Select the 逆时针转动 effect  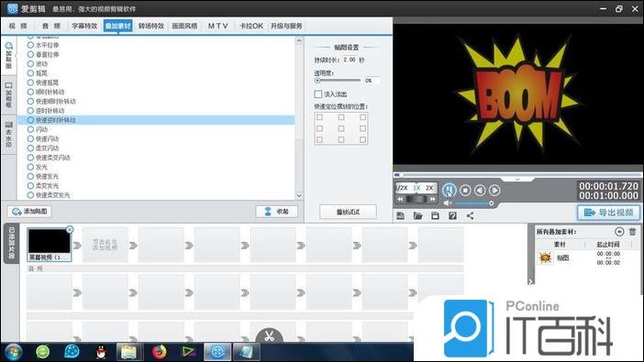[46, 111]
